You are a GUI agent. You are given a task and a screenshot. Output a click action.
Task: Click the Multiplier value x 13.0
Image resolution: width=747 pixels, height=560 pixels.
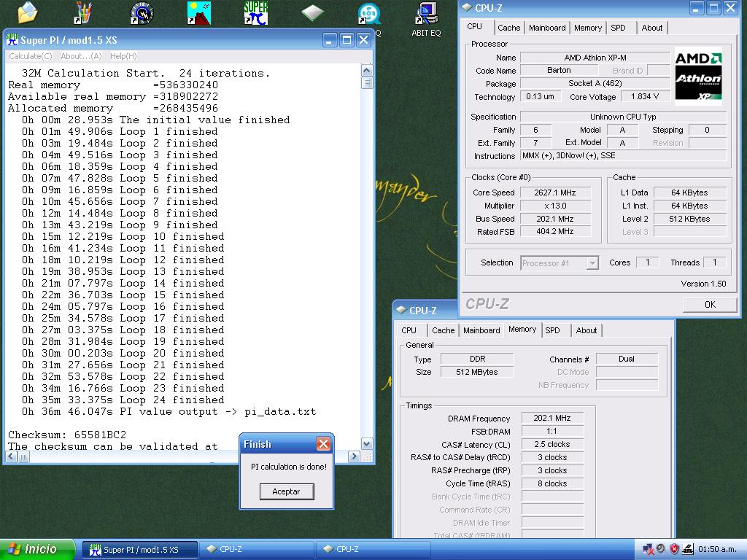point(555,206)
